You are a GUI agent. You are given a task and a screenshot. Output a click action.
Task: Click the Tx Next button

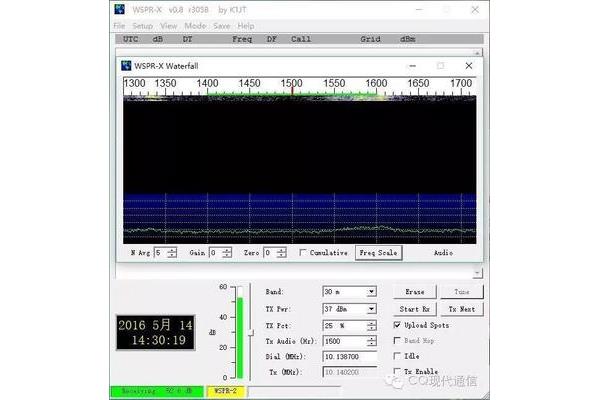462,309
